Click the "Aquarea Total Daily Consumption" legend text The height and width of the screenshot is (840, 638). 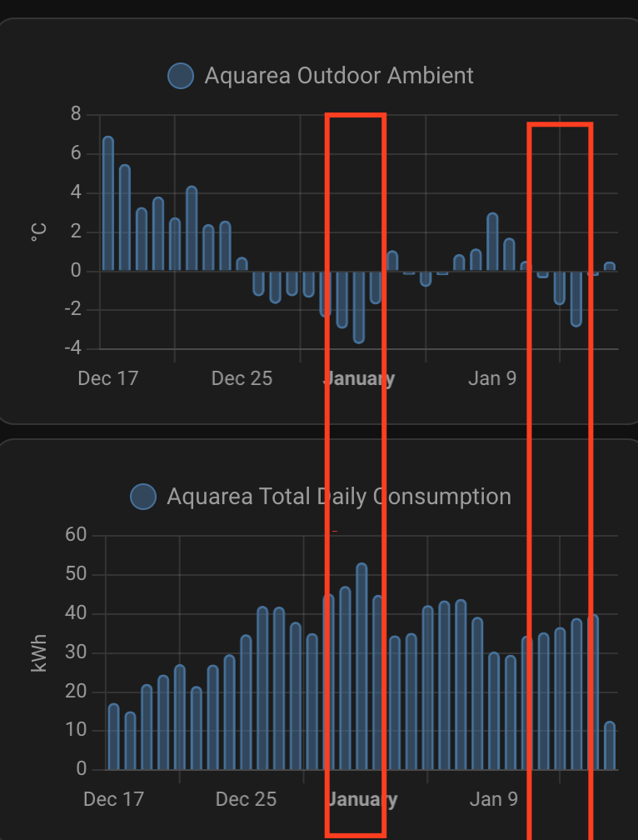pos(338,497)
